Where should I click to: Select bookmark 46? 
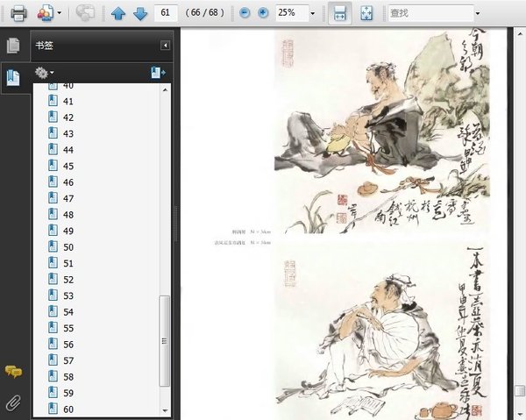coord(68,182)
